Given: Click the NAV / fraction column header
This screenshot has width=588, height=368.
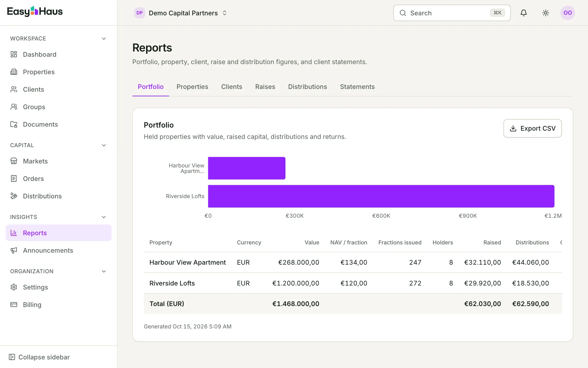Looking at the screenshot, I should click(x=349, y=243).
